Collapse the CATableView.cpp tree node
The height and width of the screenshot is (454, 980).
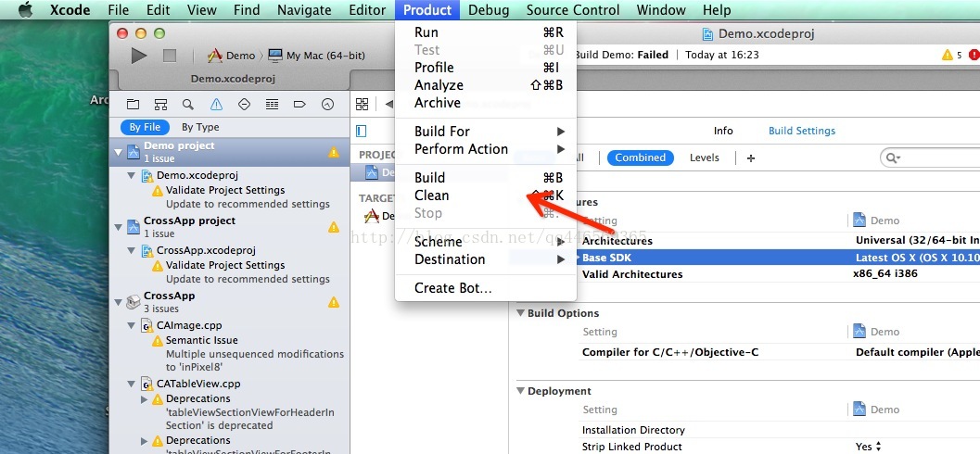(132, 385)
